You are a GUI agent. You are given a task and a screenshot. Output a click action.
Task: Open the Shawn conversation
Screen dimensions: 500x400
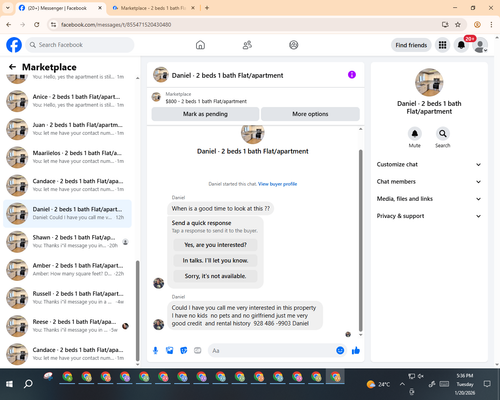pos(68,241)
